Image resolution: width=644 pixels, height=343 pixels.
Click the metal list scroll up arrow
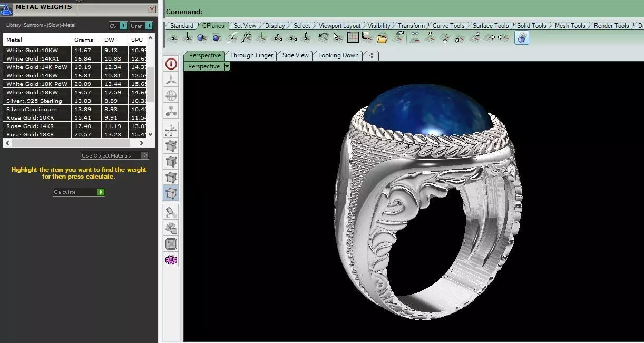point(151,38)
